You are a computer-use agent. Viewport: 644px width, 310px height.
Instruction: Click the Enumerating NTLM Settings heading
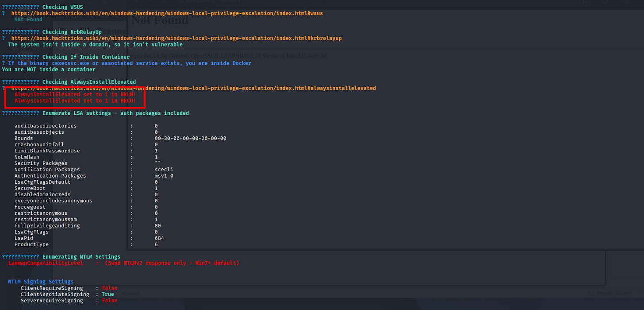[x=81, y=256]
